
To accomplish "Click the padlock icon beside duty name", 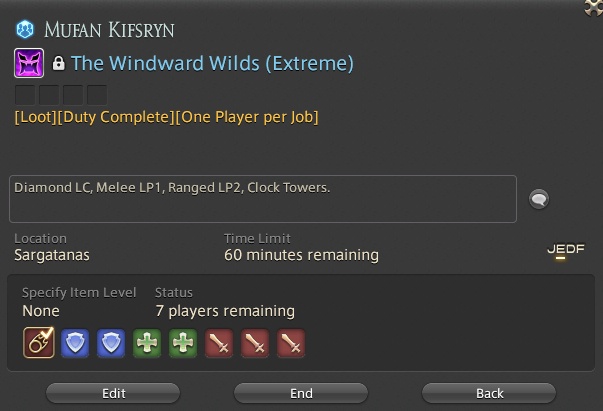I will point(58,63).
